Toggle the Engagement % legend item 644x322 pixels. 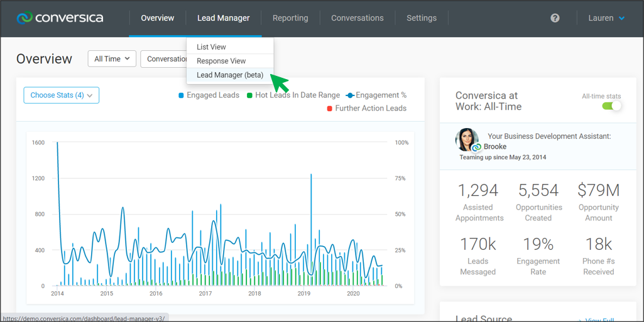376,95
